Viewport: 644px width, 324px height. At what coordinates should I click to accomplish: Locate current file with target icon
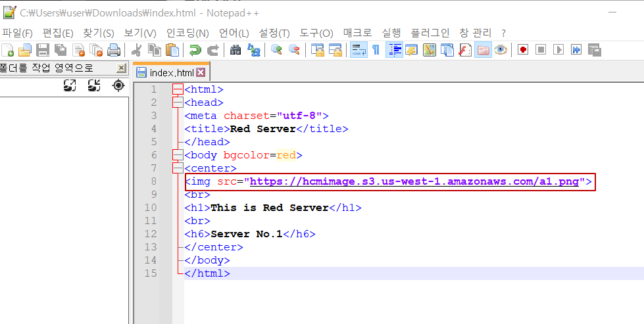coord(118,85)
